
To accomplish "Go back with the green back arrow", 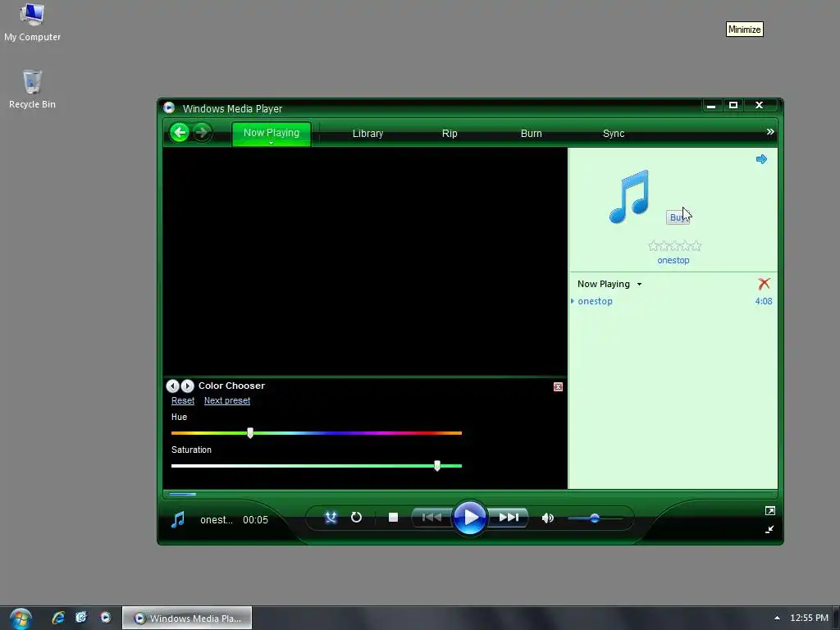I will pyautogui.click(x=180, y=132).
